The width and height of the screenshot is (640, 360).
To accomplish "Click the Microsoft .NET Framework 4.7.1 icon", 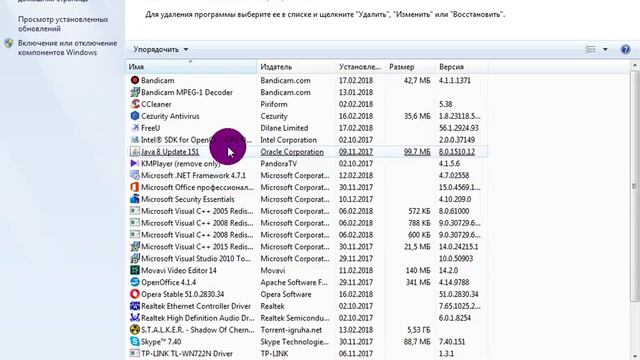I will click(x=135, y=175).
